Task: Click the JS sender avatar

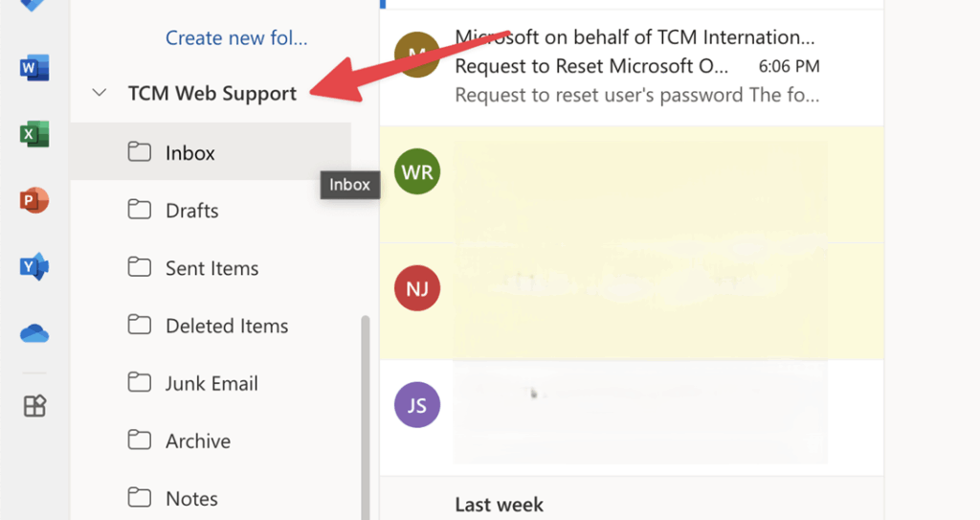Action: coord(417,405)
